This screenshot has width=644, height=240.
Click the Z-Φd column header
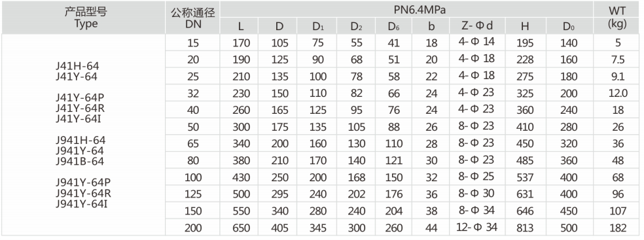click(477, 26)
